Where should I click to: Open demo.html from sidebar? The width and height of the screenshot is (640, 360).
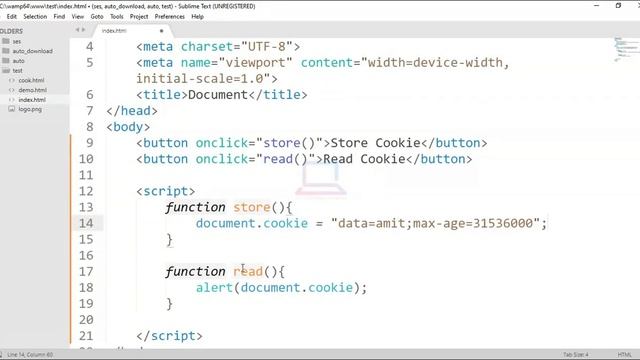[x=33, y=90]
